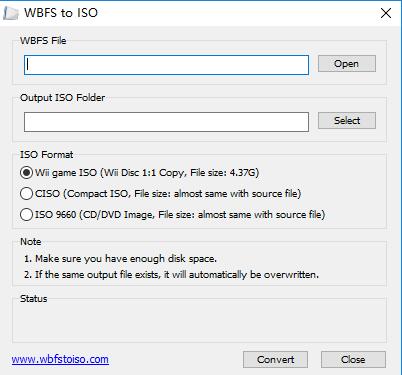Image resolution: width=402 pixels, height=375 pixels.
Task: Click the Output ISO Folder group label
Action: coord(62,98)
